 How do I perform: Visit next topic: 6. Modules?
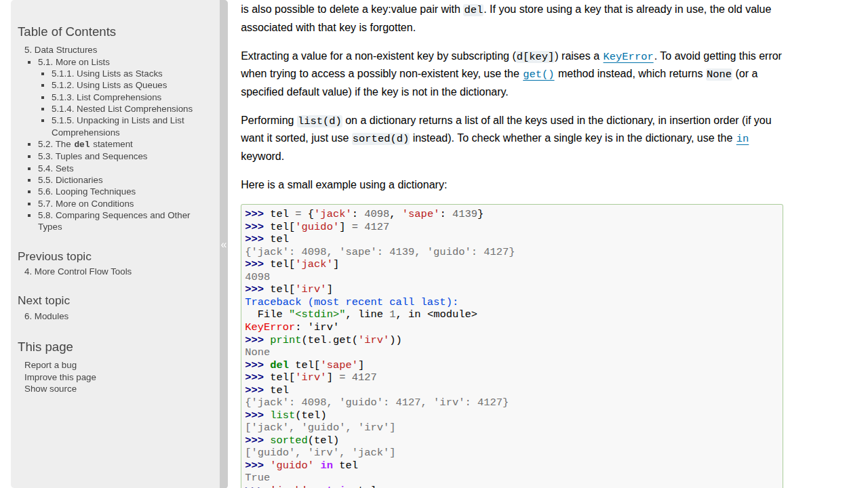point(46,317)
